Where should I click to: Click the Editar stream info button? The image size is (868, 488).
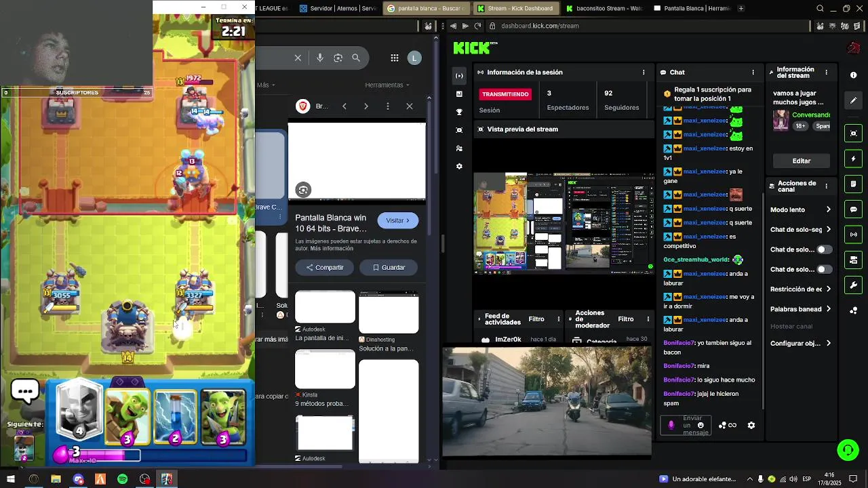click(x=802, y=161)
